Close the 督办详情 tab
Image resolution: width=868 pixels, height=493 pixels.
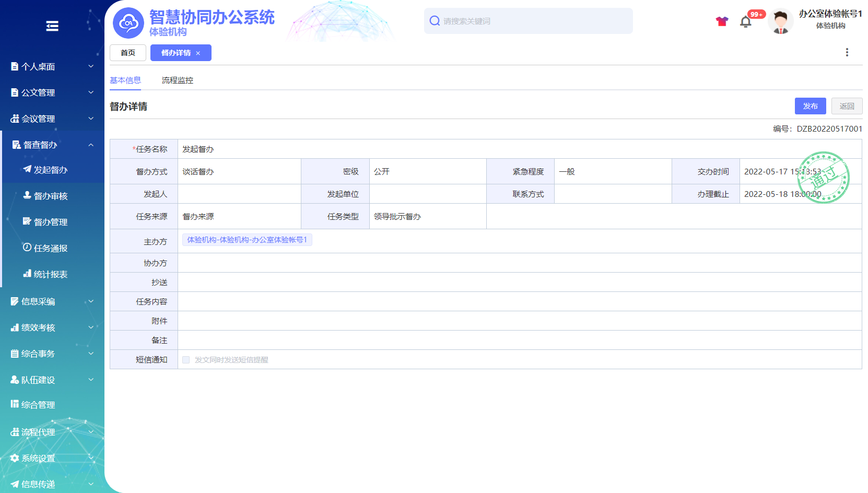(198, 53)
